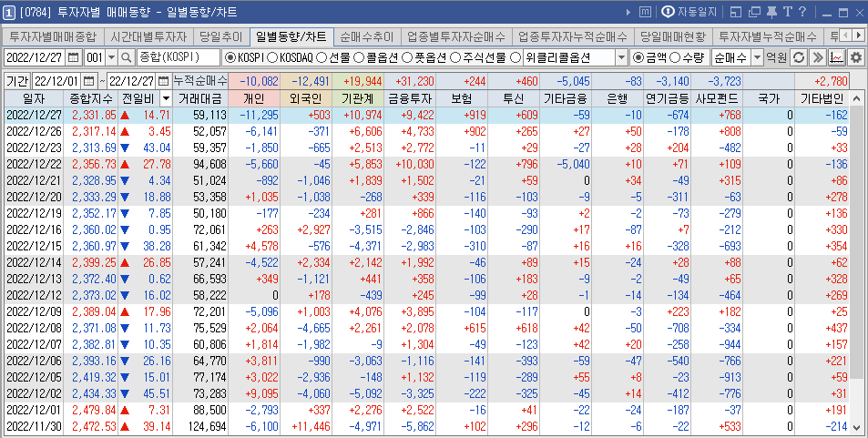Switch to 순매수추이 tab
Viewport: 868px width, 438px height.
[x=366, y=37]
